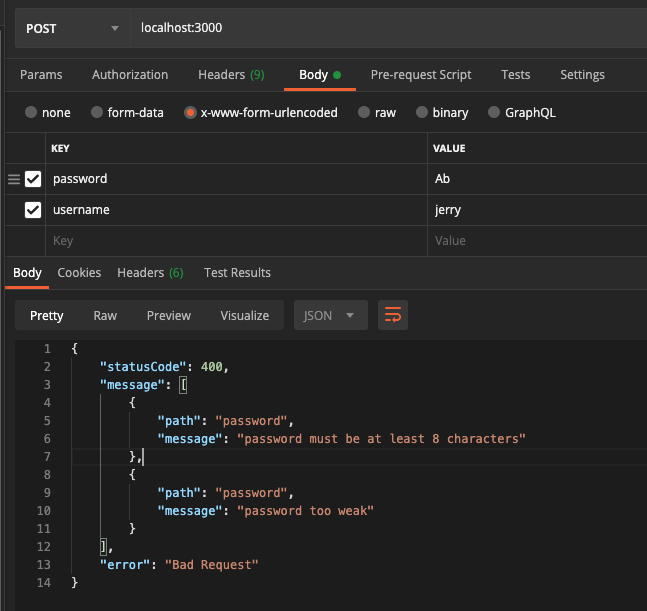
Task: Uncheck the username parameter checkbox
Action: (33, 210)
